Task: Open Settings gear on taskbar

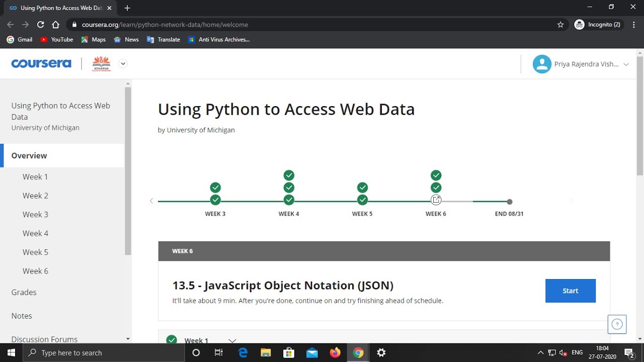Action: (x=381, y=352)
